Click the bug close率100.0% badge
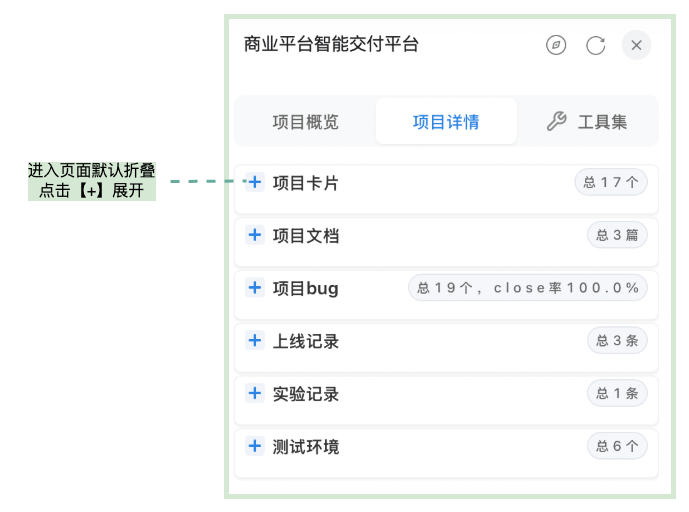689x512 pixels. pyautogui.click(x=528, y=288)
